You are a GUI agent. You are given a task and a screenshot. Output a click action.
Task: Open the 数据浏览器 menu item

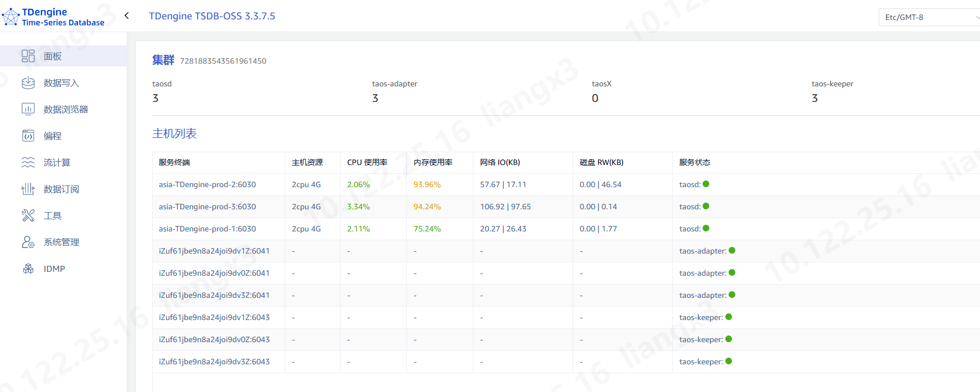point(66,109)
